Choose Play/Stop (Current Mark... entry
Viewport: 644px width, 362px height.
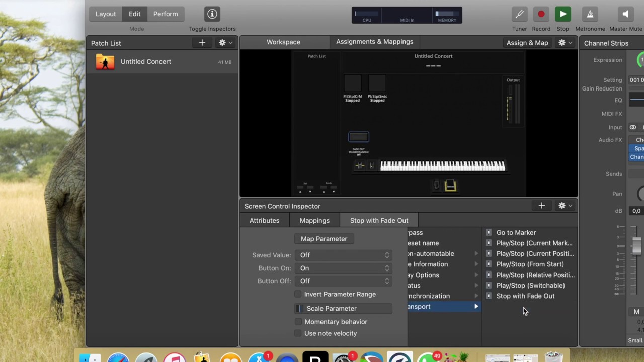point(534,243)
